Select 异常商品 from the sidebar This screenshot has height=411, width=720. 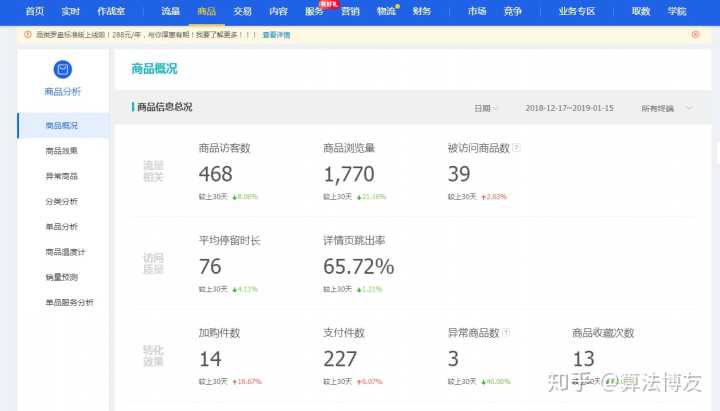point(62,176)
